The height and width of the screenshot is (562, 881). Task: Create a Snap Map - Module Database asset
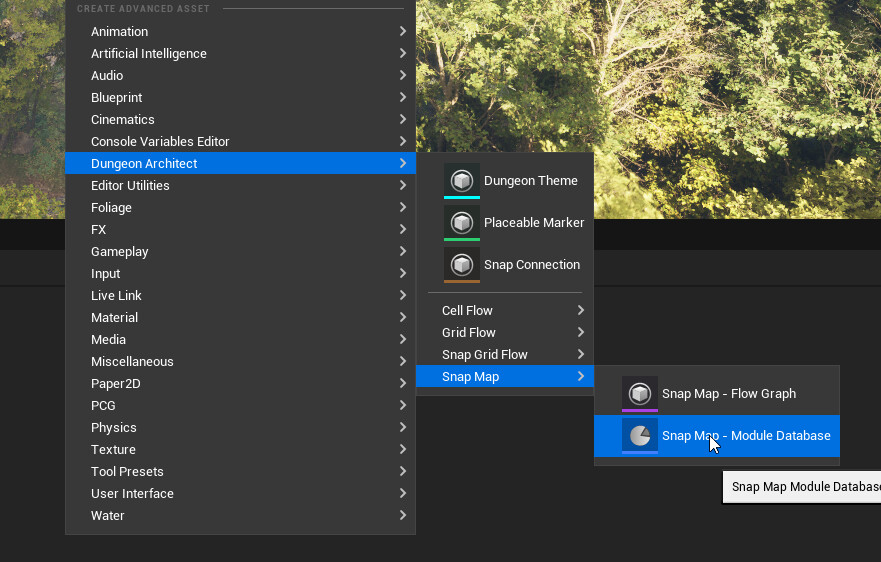click(x=717, y=436)
